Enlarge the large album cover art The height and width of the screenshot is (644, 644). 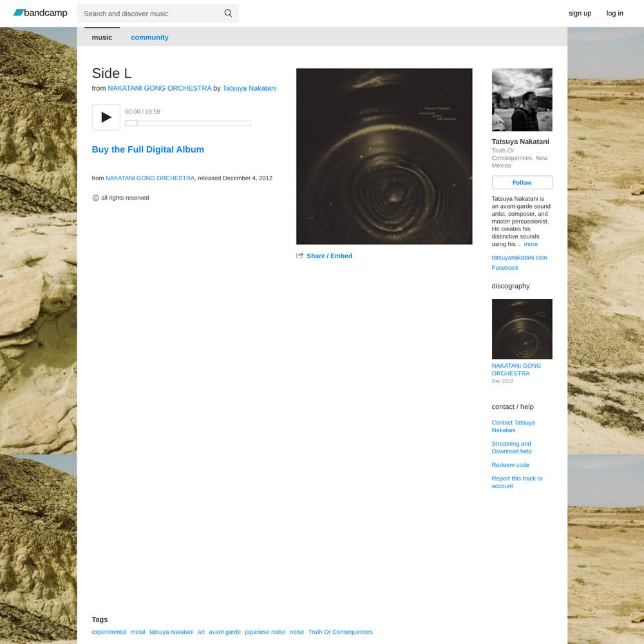coord(384,156)
